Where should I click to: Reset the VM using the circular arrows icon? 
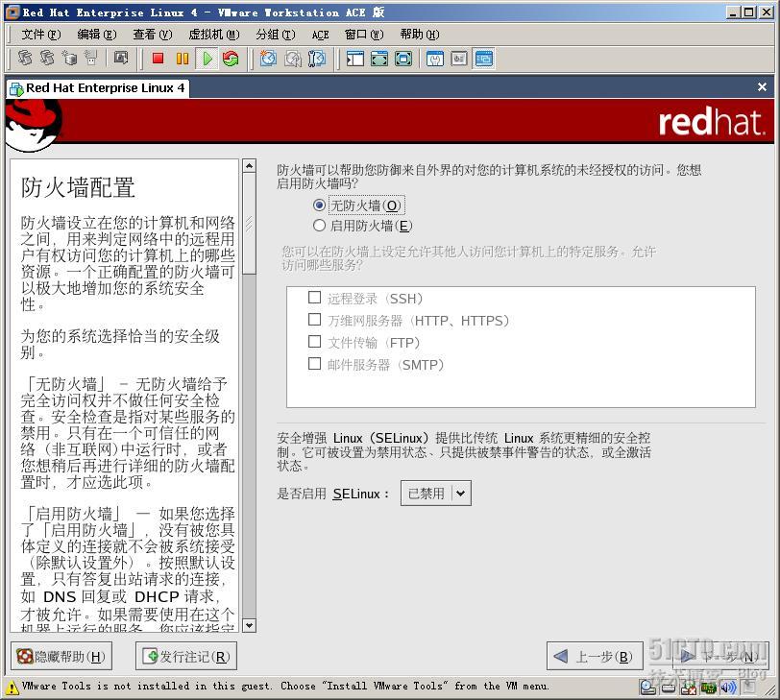(231, 59)
